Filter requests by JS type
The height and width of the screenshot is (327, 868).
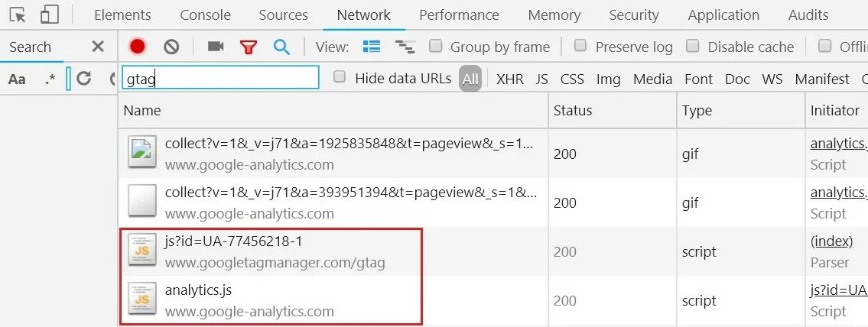[x=542, y=79]
